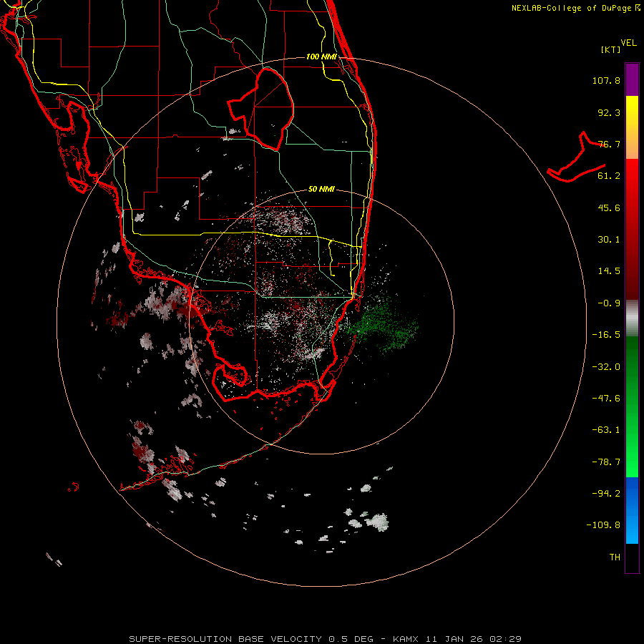Click the TH threshold label
The height and width of the screenshot is (644, 644).
coord(615,557)
